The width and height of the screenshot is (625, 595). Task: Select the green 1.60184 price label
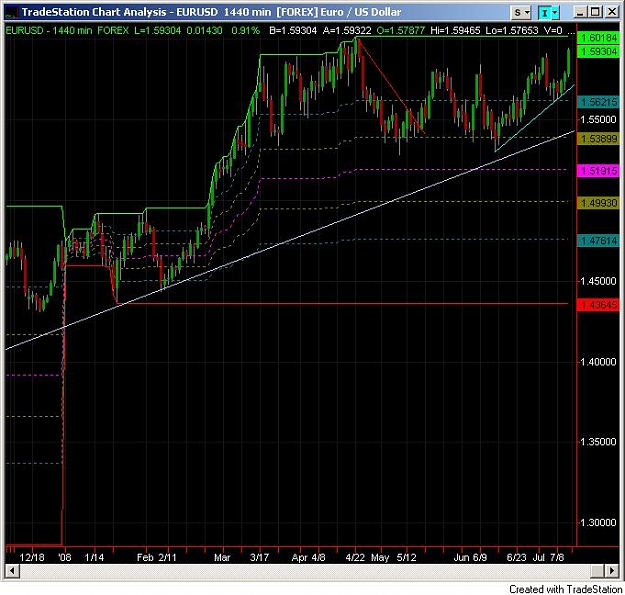(598, 38)
